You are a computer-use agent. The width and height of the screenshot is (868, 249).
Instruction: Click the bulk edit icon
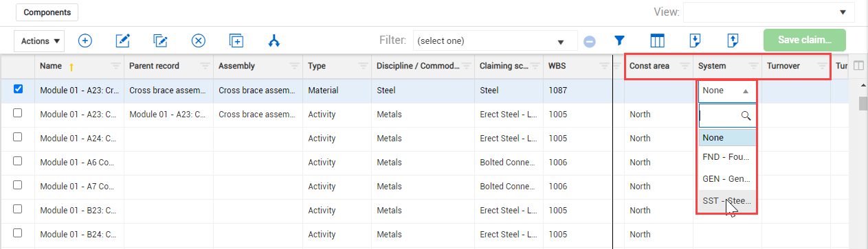click(x=161, y=40)
